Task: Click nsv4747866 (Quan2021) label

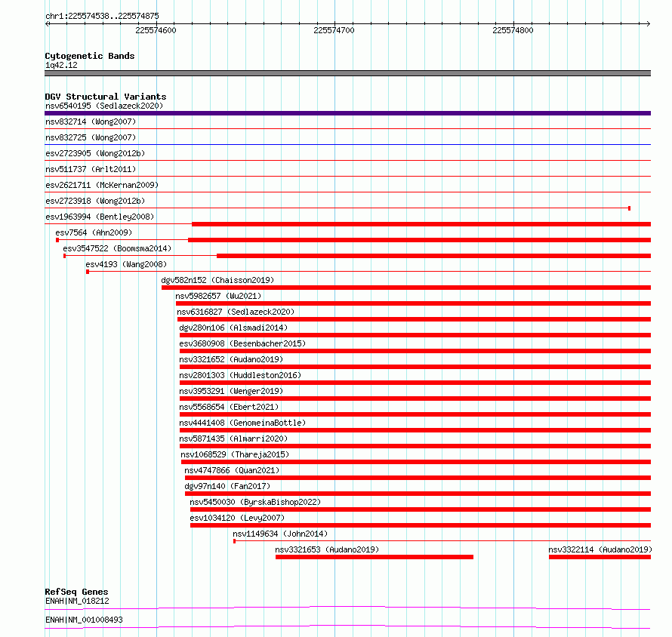Action: (x=232, y=470)
